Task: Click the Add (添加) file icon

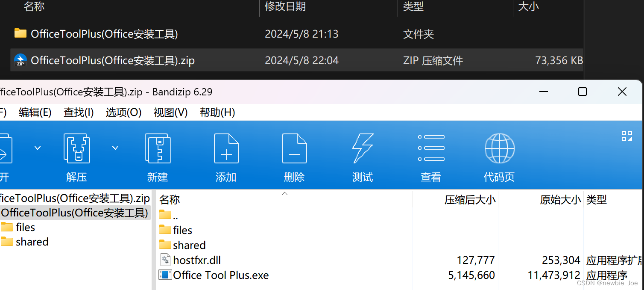Action: click(x=226, y=148)
